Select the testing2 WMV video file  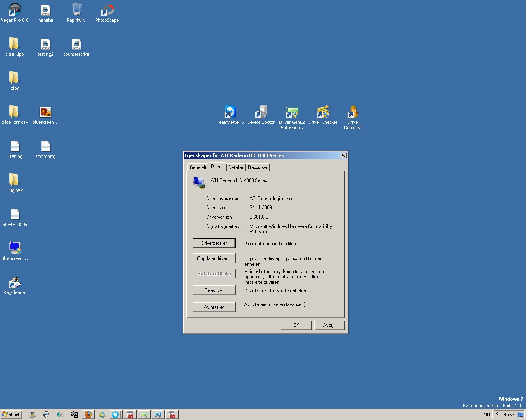pyautogui.click(x=46, y=47)
